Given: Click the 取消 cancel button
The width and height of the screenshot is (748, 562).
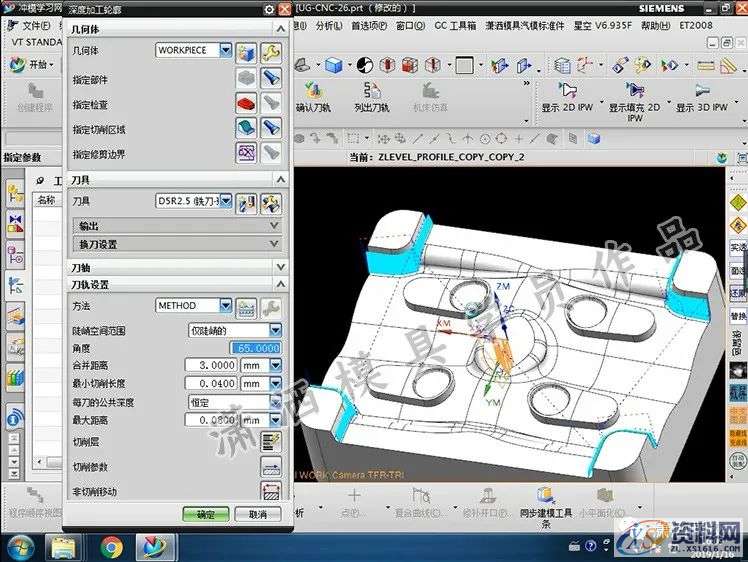Looking at the screenshot, I should click(257, 514).
